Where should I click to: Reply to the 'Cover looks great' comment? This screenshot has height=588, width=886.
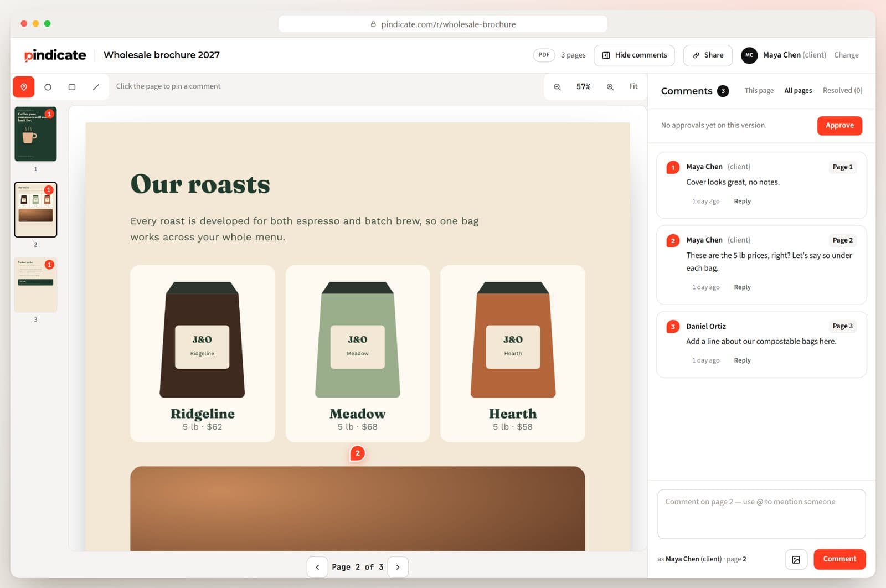pyautogui.click(x=742, y=202)
